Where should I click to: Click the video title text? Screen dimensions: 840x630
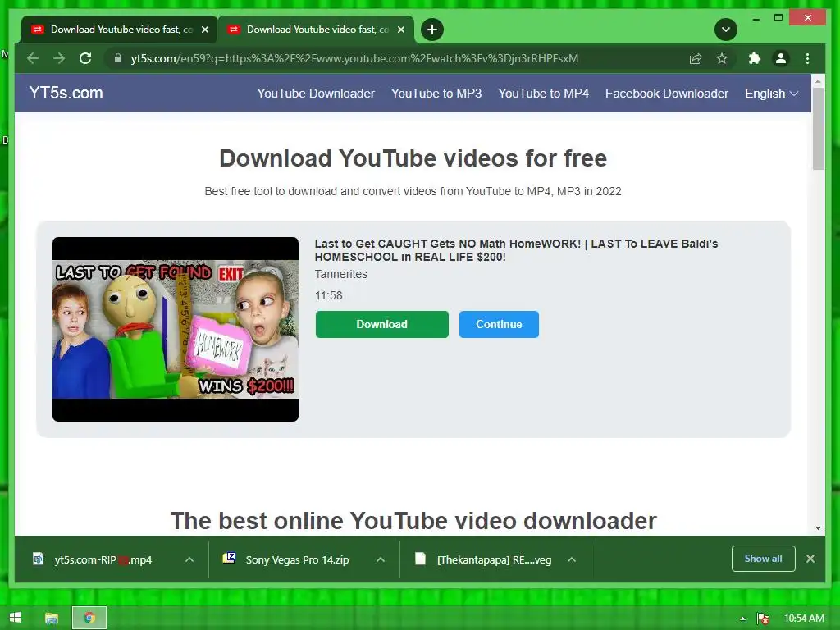516,250
